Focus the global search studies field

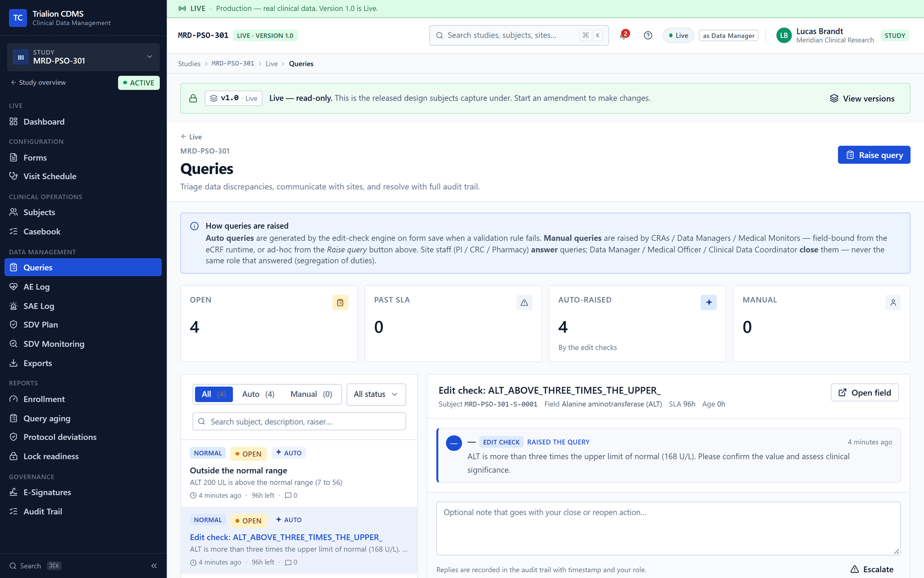(x=519, y=36)
